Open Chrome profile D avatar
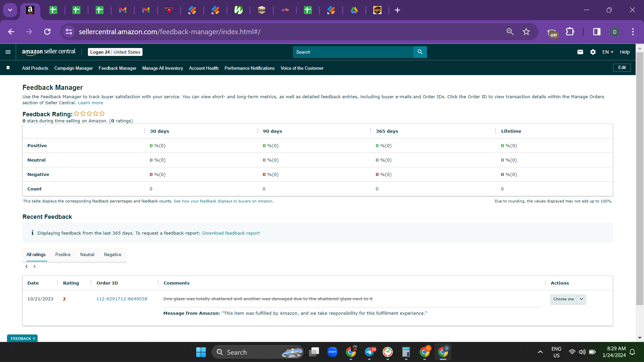The image size is (644, 362). click(614, 32)
